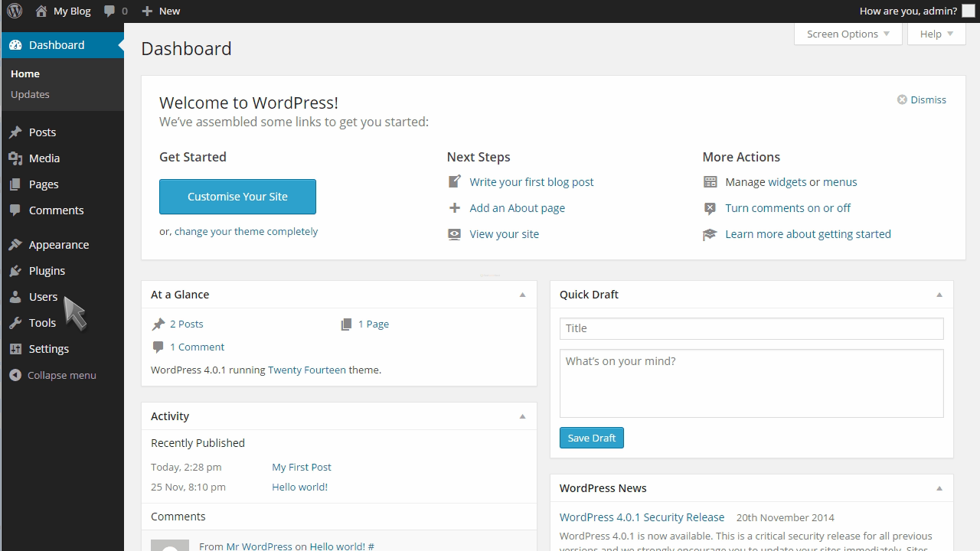Open the My Blog menu in the admin bar
The height and width of the screenshot is (551, 980).
tap(64, 11)
